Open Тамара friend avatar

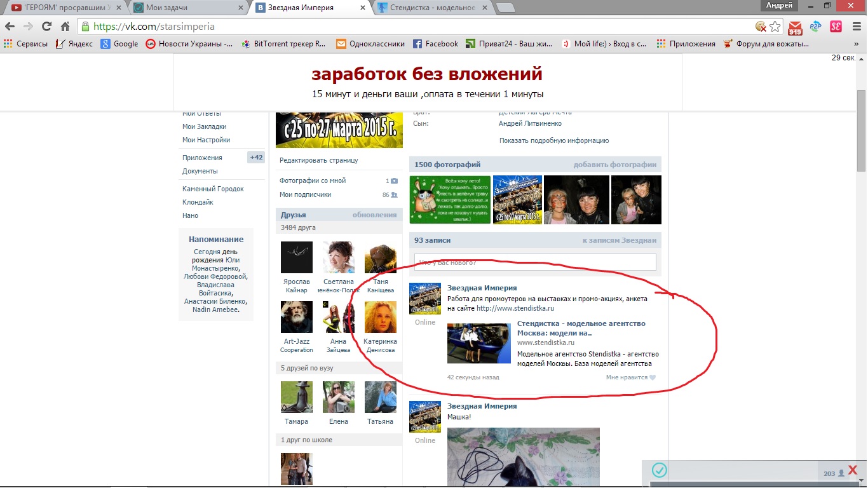pos(297,397)
